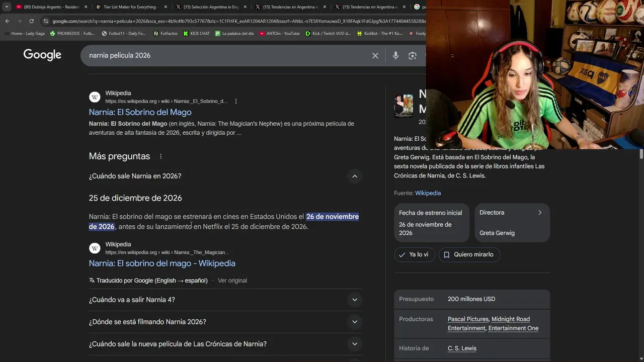Open site information icon in address bar
Viewport: 644px width, 362px height.
tap(46, 21)
